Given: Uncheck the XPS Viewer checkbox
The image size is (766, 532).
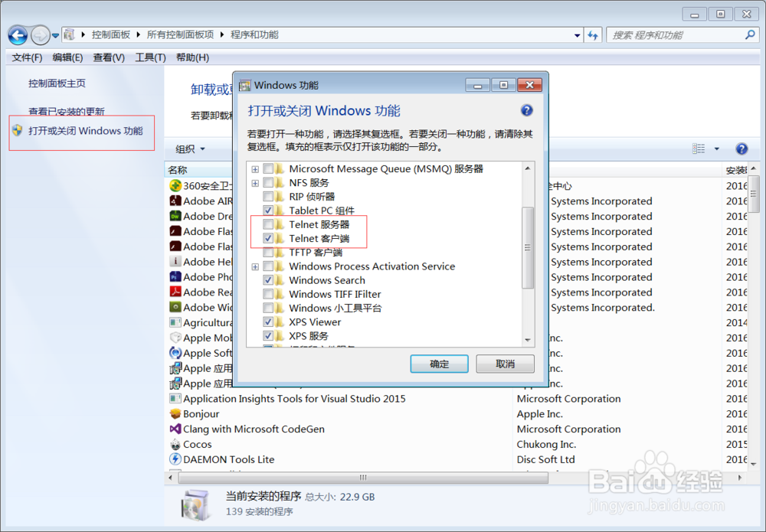Looking at the screenshot, I should pyautogui.click(x=267, y=322).
